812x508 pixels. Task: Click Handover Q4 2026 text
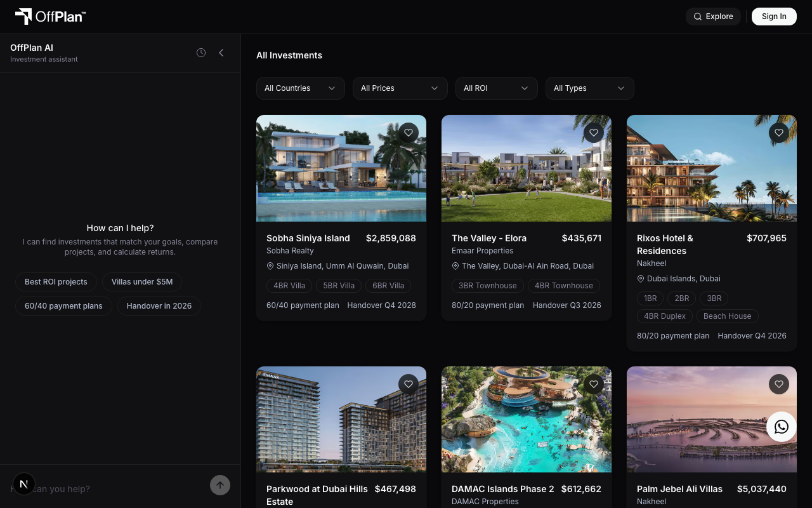coord(752,336)
